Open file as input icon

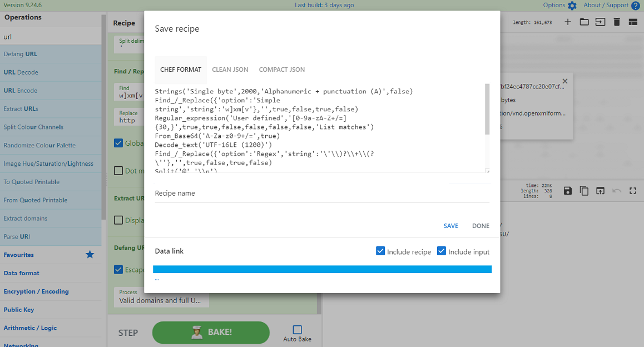coord(600,22)
